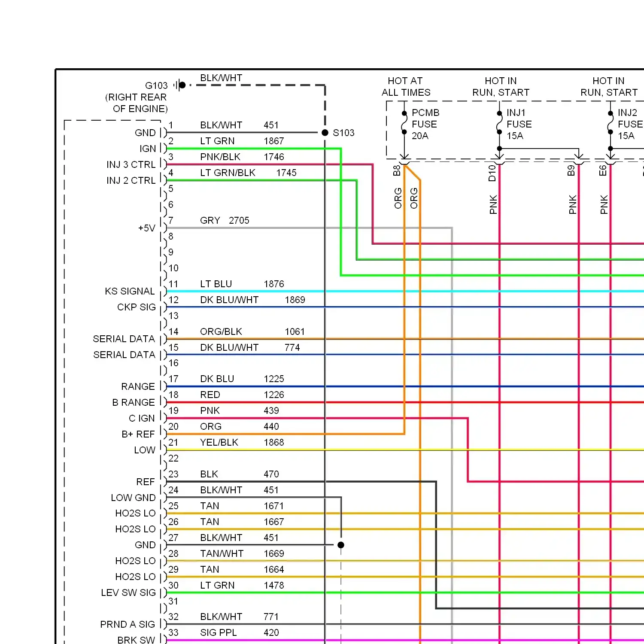The width and height of the screenshot is (644, 644).
Task: Select the CKP SIG pin label
Action: point(137,307)
